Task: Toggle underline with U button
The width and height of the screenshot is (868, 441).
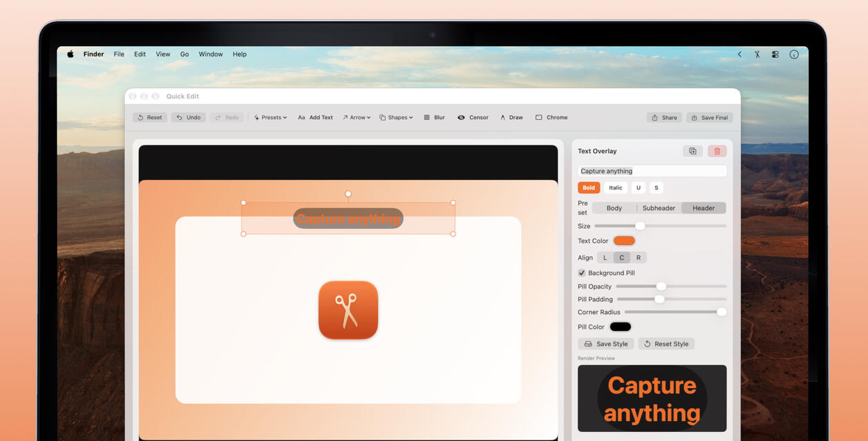Action: 638,187
